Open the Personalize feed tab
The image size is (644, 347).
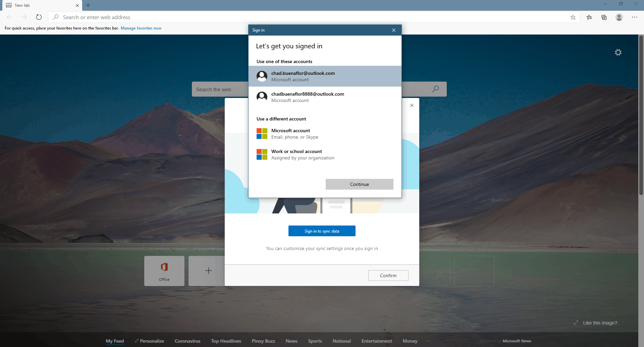click(x=150, y=341)
